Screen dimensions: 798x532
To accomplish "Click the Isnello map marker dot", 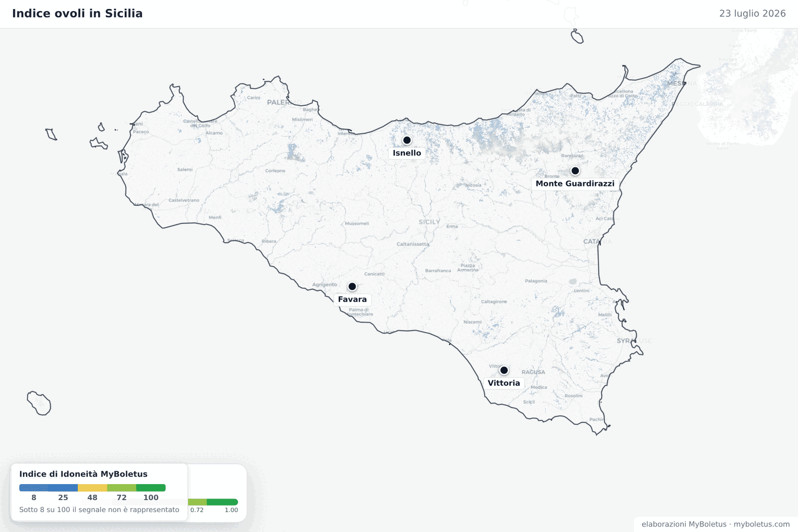I will (407, 140).
